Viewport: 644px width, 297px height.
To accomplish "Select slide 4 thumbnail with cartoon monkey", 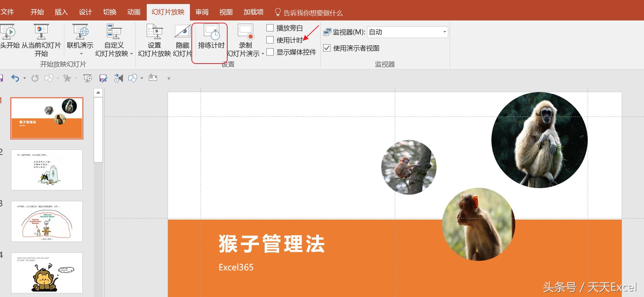I will click(47, 273).
